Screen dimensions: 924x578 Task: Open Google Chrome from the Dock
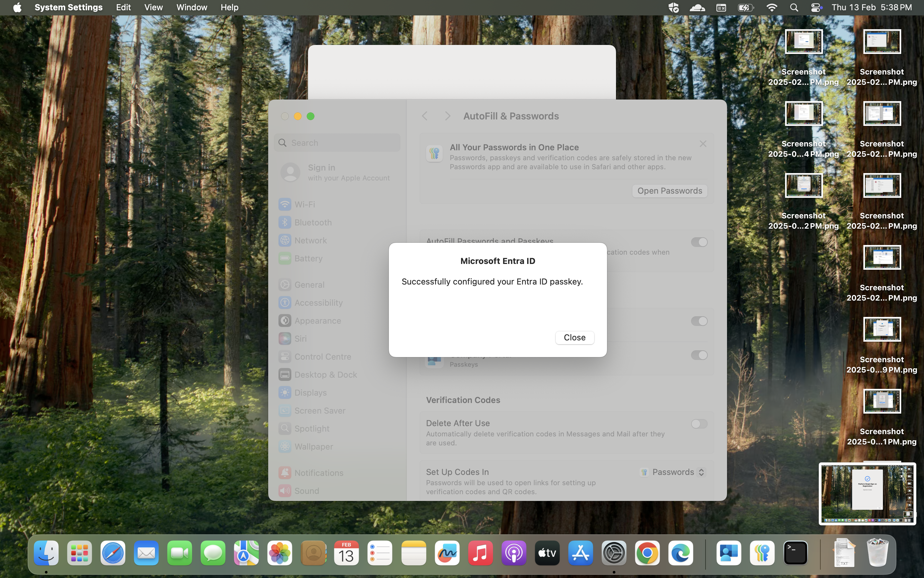pyautogui.click(x=647, y=553)
